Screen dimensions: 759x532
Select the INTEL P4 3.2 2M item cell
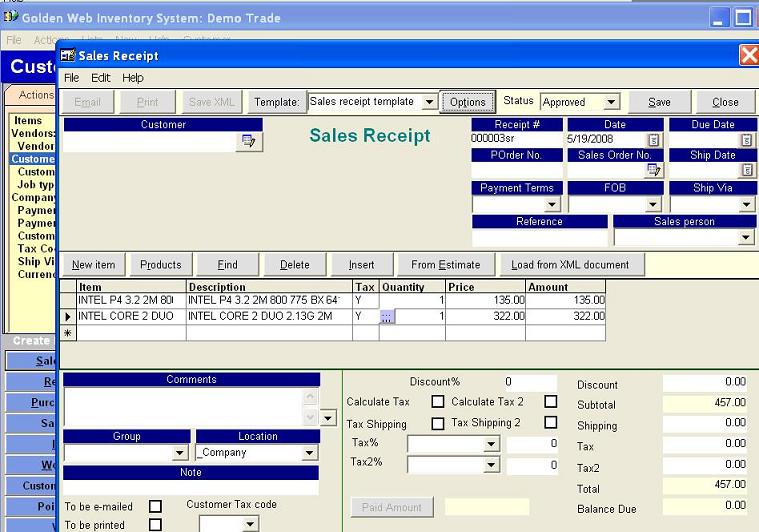[x=131, y=300]
